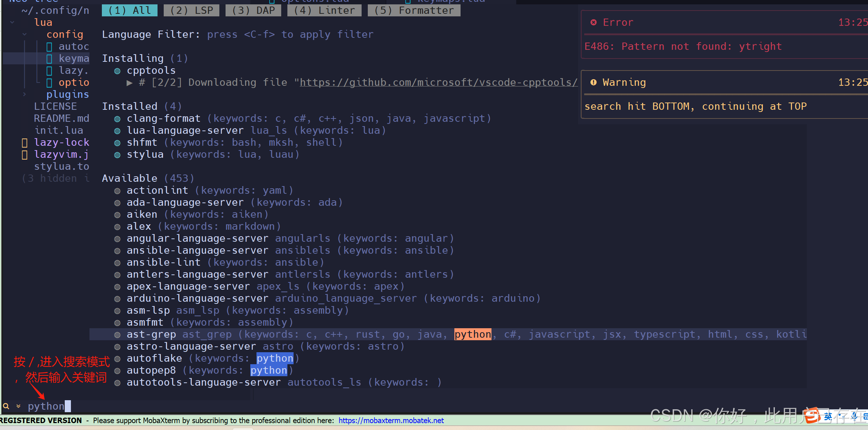
Task: Open the vscode-cpptools GitHub download link
Action: [438, 83]
